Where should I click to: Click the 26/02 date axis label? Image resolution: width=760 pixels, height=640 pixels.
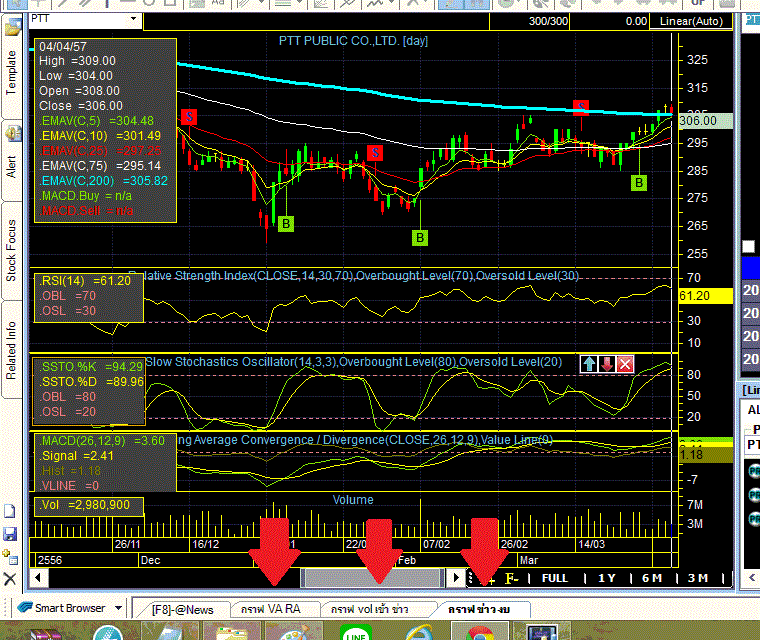514,544
